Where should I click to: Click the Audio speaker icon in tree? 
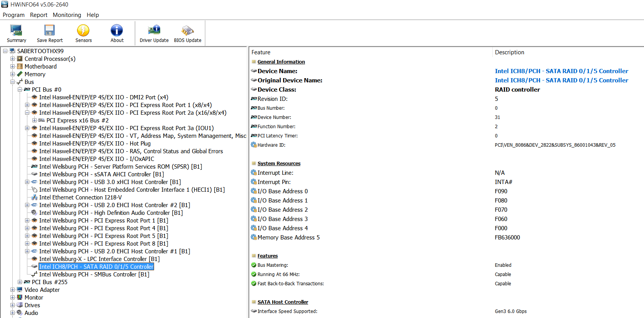pos(20,313)
